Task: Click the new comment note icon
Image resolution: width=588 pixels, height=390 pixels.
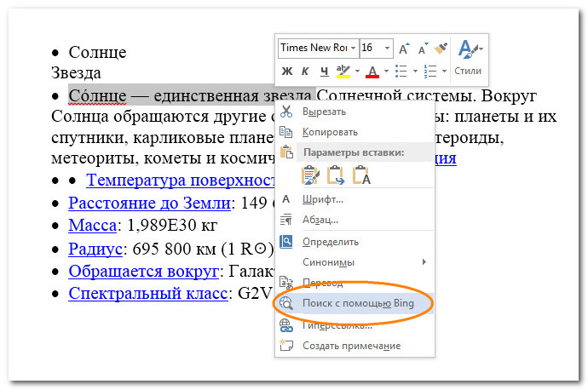Action: 286,345
